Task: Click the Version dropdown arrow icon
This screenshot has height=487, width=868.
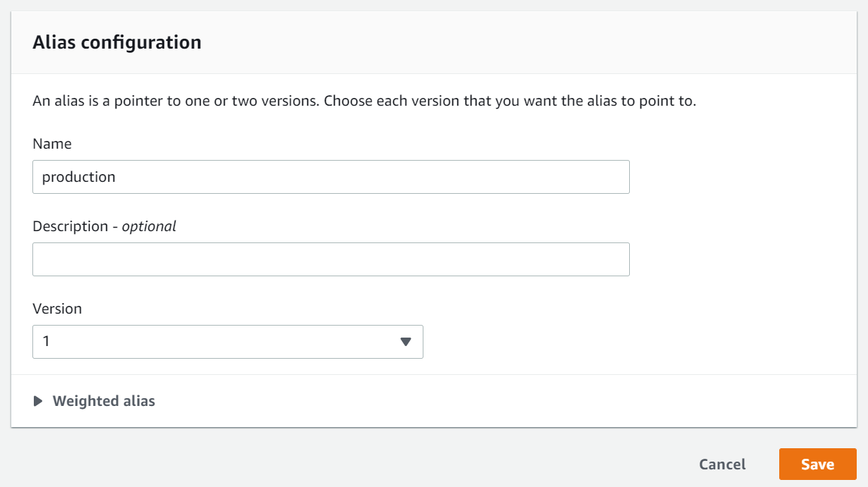Action: [x=405, y=342]
